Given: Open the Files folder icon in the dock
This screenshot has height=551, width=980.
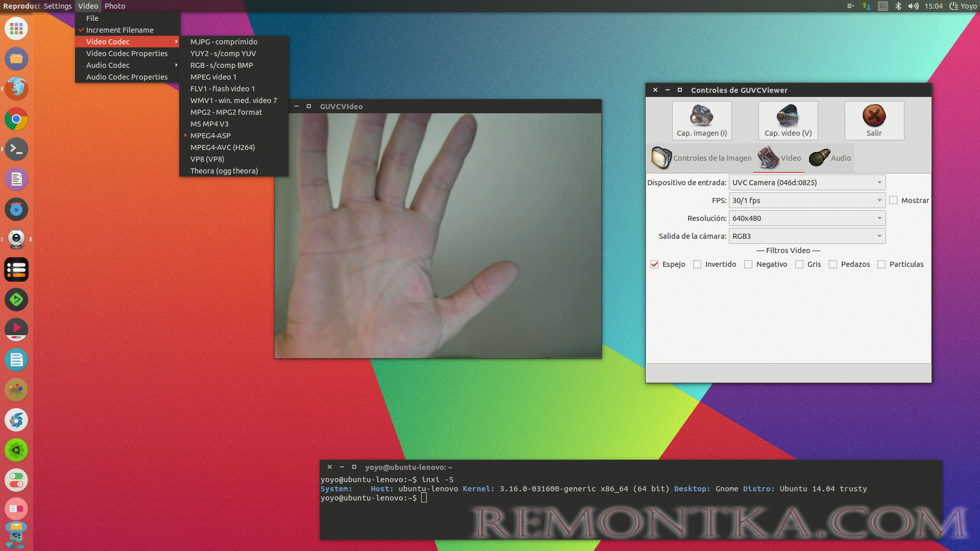Looking at the screenshot, I should click(x=16, y=59).
